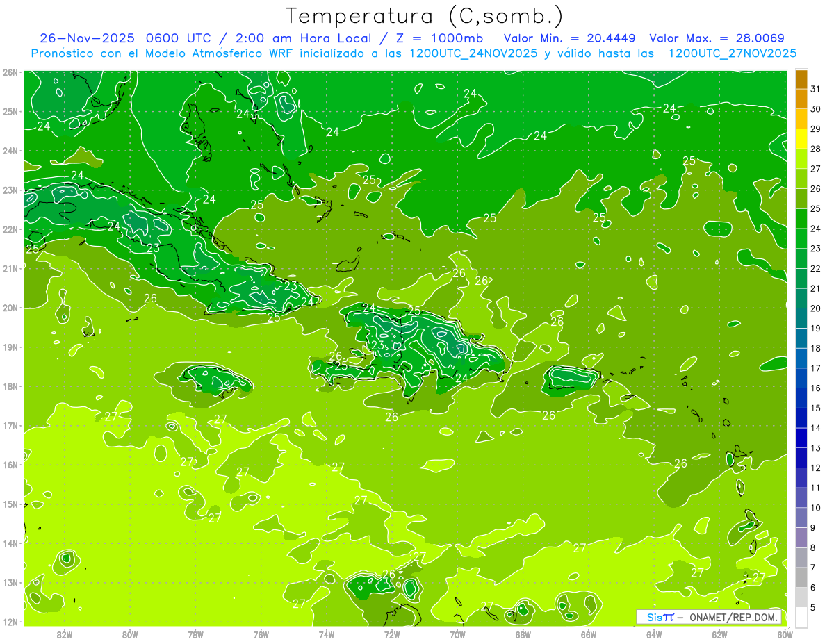834x644 pixels.
Task: Click the 24N latitude label
Action: (10, 151)
